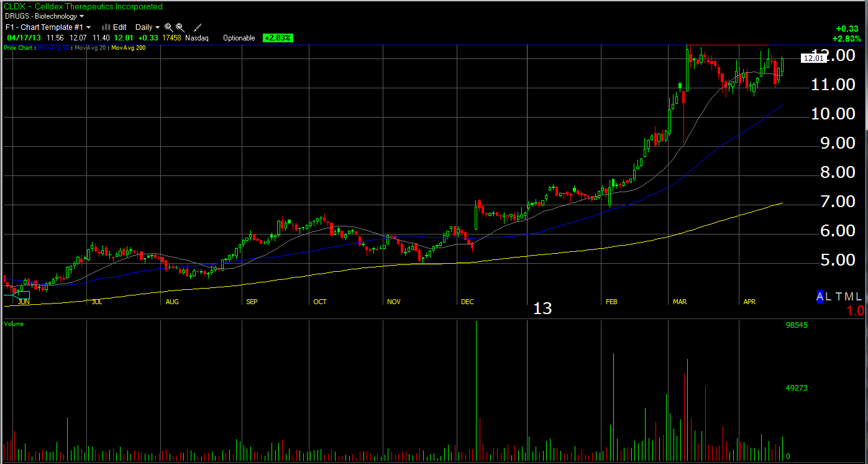
Task: Click the +0.33 change value at top right
Action: click(x=847, y=29)
